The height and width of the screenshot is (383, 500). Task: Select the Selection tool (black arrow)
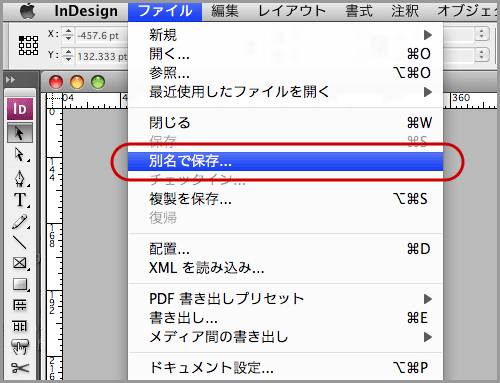tap(20, 133)
